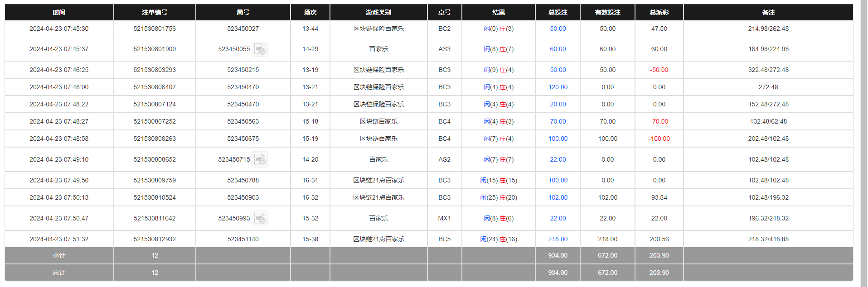Click table number MX1
Viewport: 868px width, 287px height.
click(x=444, y=218)
